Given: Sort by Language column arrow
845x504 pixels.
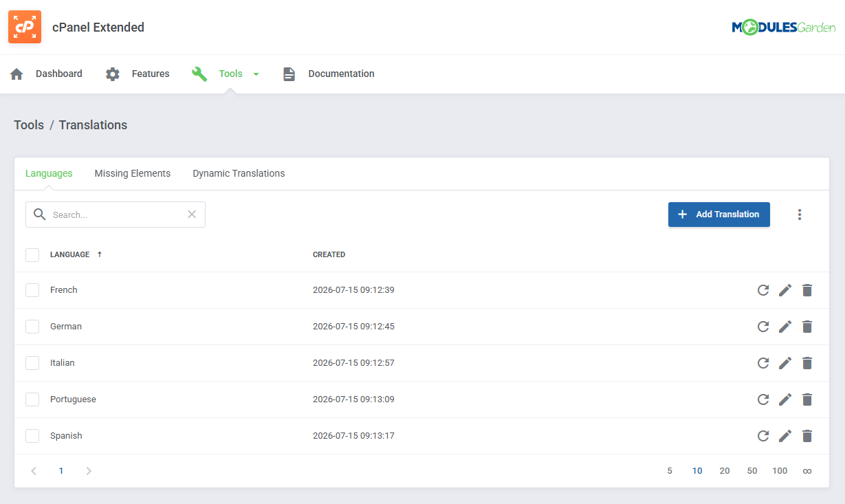Looking at the screenshot, I should click(99, 254).
